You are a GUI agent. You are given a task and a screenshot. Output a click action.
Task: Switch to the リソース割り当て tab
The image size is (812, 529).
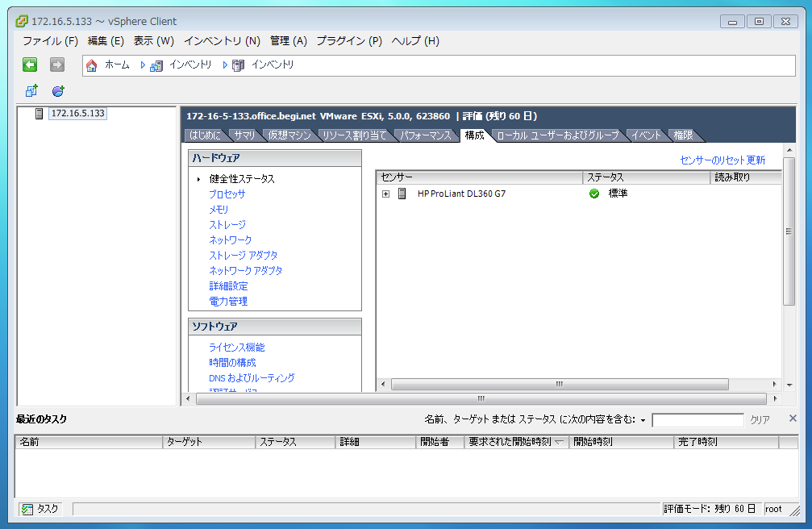pos(355,135)
